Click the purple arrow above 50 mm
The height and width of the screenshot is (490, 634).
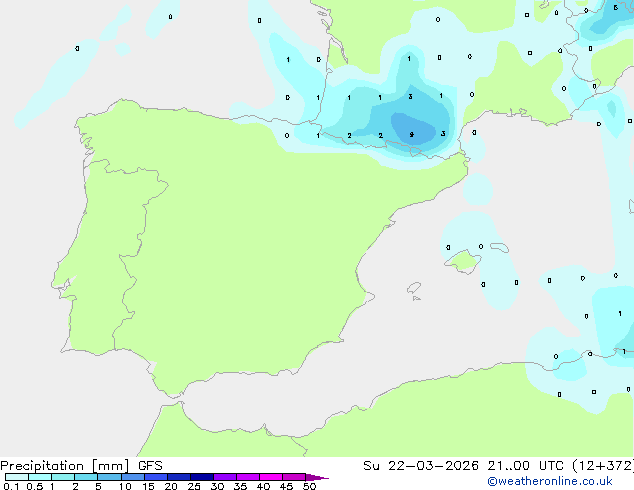click(317, 477)
